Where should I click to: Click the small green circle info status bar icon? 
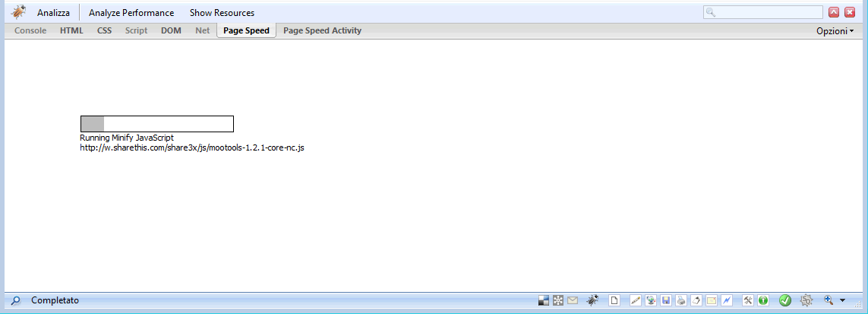tap(762, 301)
